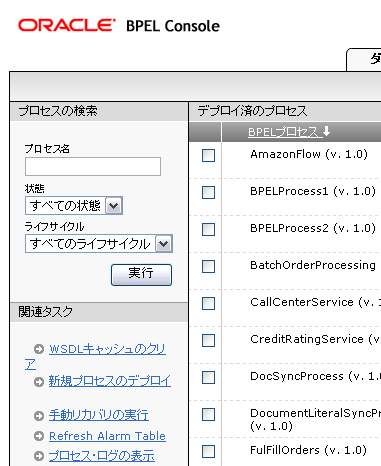Click the プロセス名 text field
Screen dimensions: 381x466
93,166
